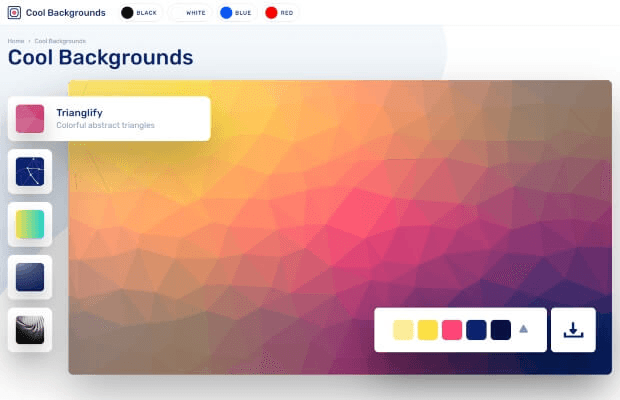Pick the pale yellow palette swatch
Viewport: 620px width, 400px height.
403,330
